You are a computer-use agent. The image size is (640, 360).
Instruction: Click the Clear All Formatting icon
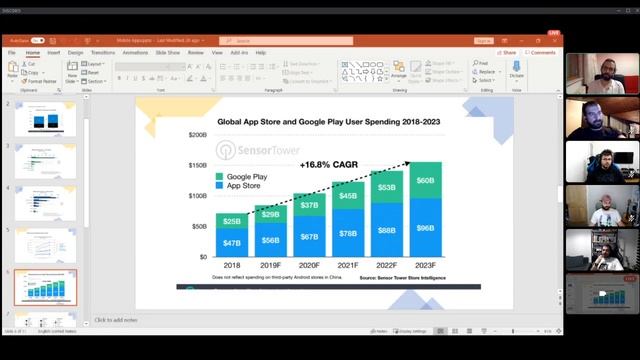(x=209, y=67)
